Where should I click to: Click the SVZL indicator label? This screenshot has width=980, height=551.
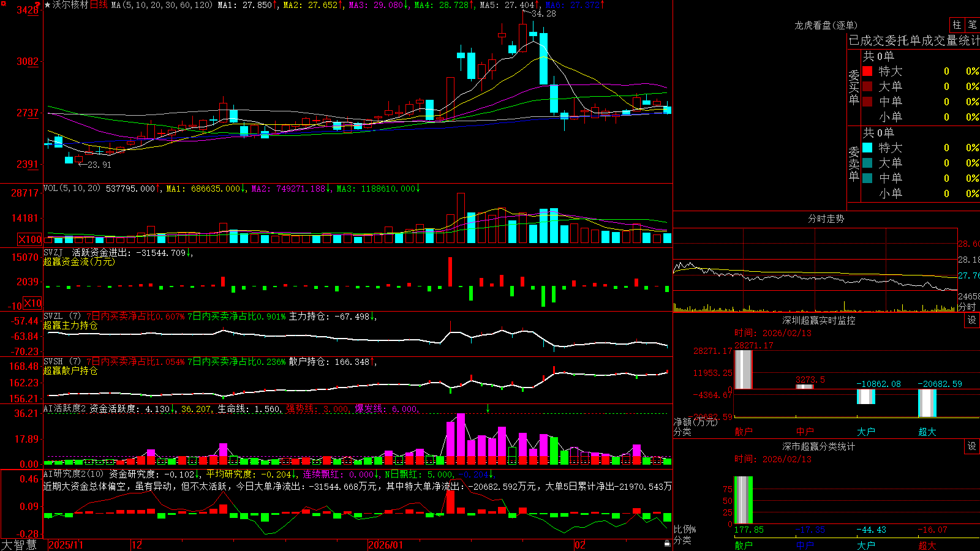pyautogui.click(x=53, y=317)
